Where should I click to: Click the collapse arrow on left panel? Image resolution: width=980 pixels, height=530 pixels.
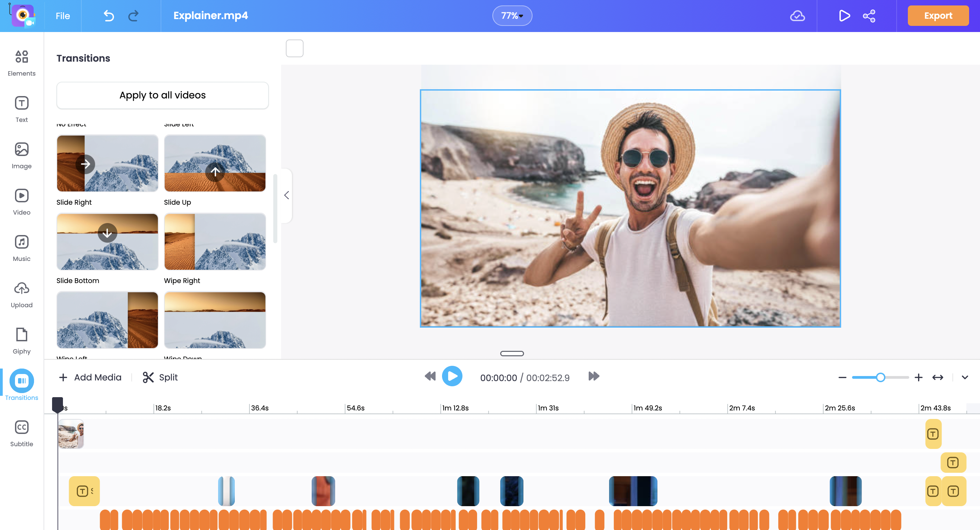285,195
